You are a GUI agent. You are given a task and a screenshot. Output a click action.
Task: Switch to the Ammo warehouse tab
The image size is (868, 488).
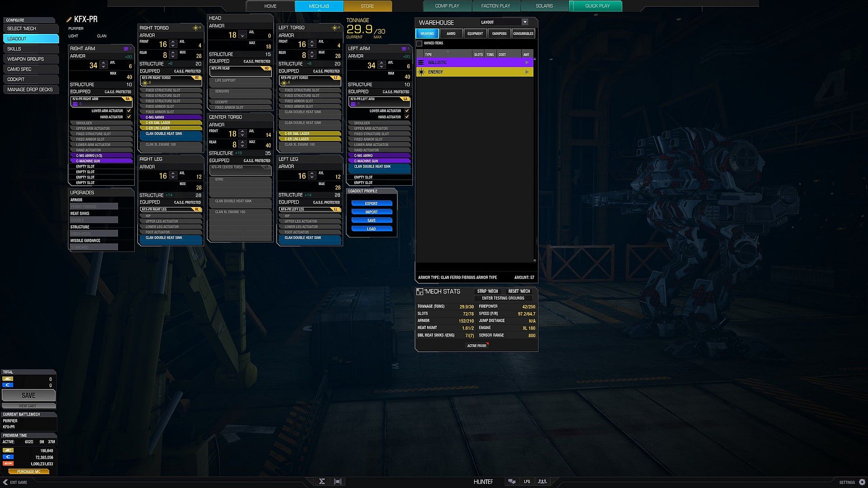(451, 33)
